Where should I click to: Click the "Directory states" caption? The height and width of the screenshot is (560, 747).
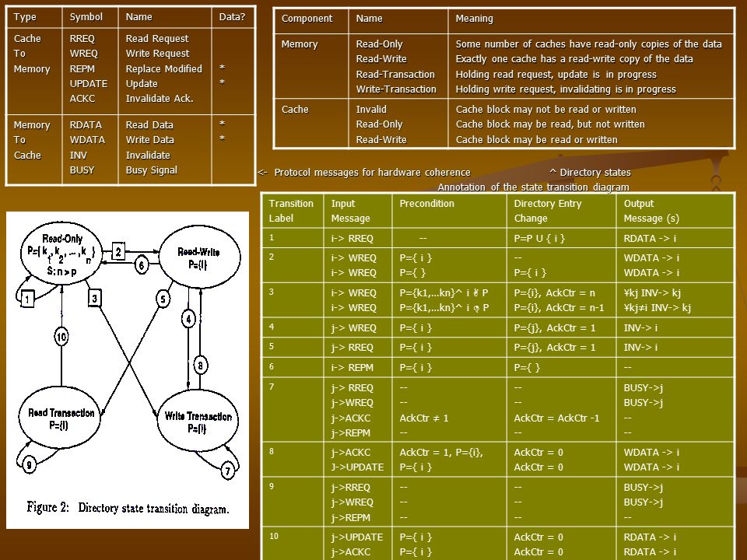[595, 173]
